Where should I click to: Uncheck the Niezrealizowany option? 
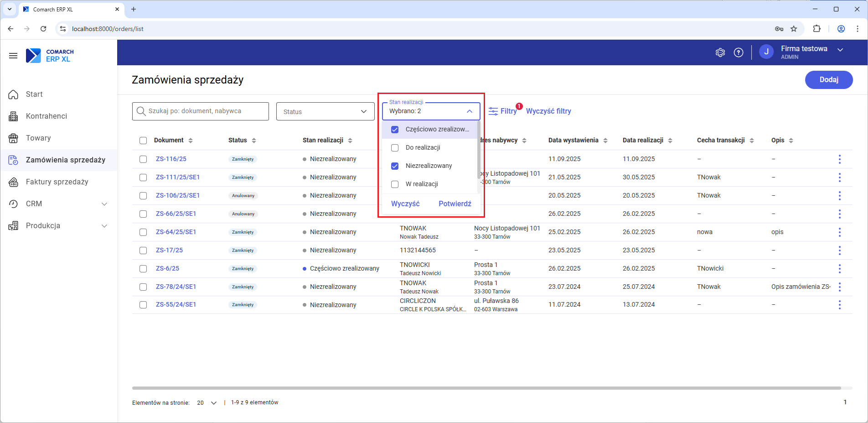[395, 166]
